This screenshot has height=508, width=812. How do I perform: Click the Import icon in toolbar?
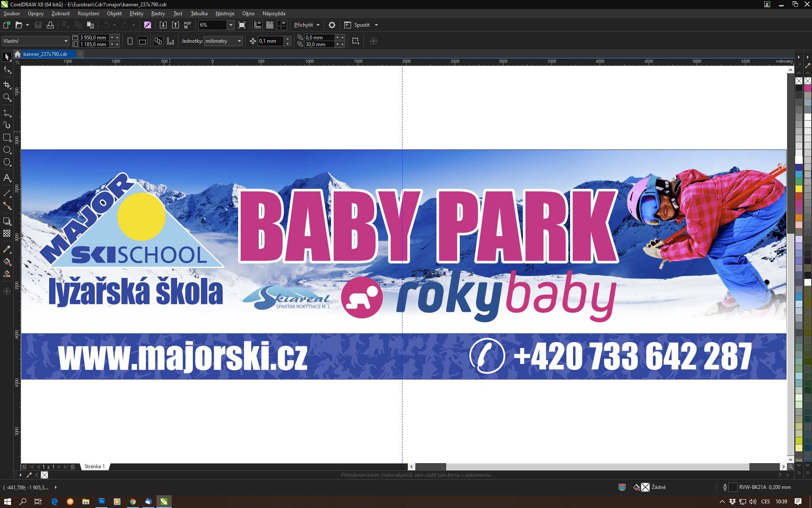pyautogui.click(x=163, y=25)
